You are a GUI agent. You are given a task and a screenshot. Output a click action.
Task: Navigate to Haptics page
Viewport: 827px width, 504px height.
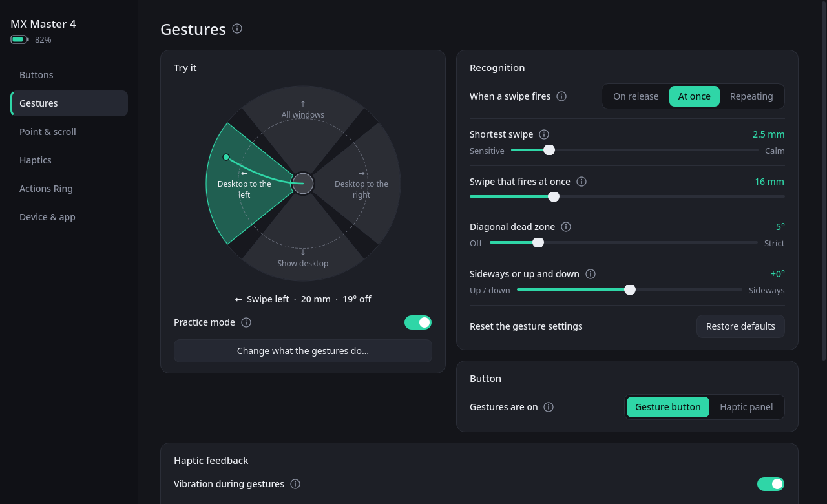69,160
